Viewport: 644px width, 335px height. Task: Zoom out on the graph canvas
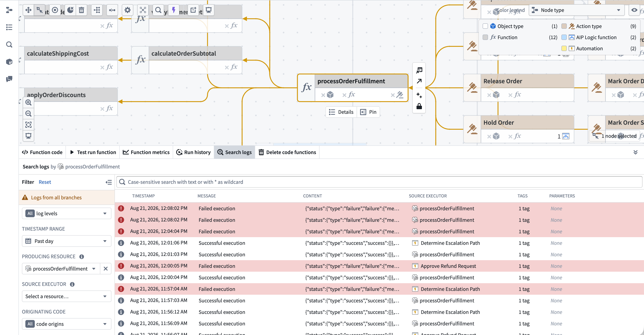click(x=28, y=114)
